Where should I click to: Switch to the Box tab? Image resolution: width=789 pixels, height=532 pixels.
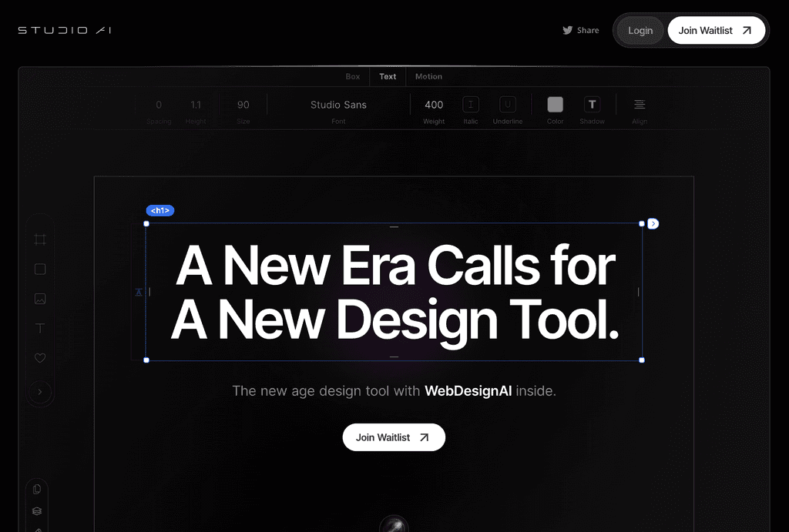click(x=352, y=76)
